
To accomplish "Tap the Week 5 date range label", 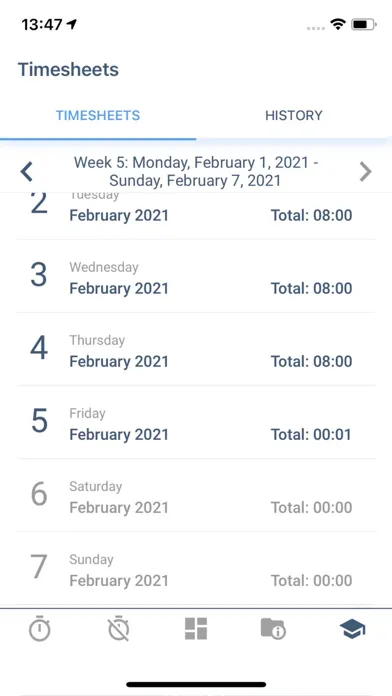I will pos(195,172).
